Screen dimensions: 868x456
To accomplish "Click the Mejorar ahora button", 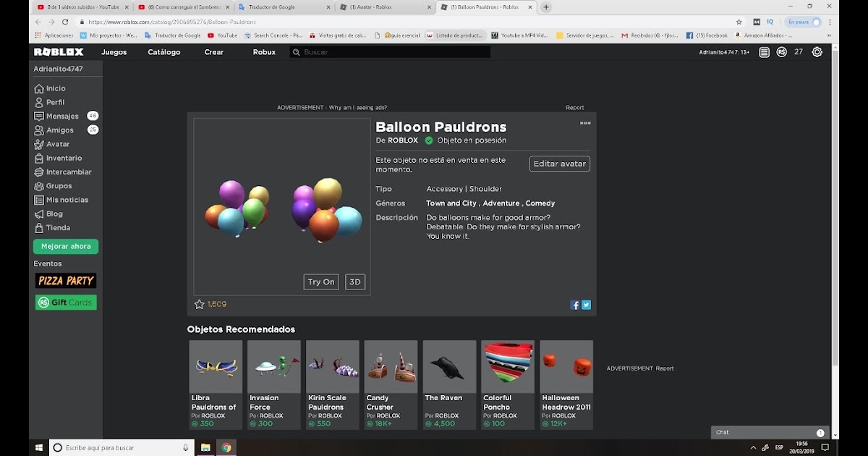I will (66, 246).
